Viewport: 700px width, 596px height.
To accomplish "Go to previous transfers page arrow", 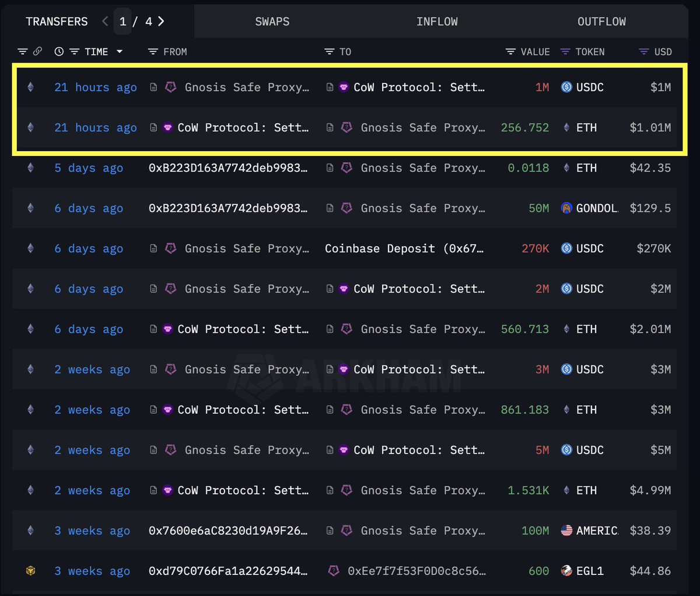I will click(105, 22).
